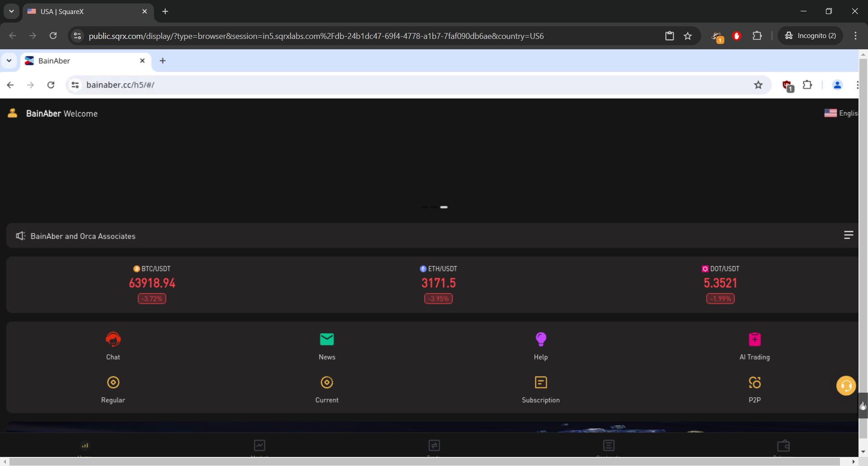Image resolution: width=868 pixels, height=466 pixels.
Task: Open the P2P icon
Action: [755, 383]
